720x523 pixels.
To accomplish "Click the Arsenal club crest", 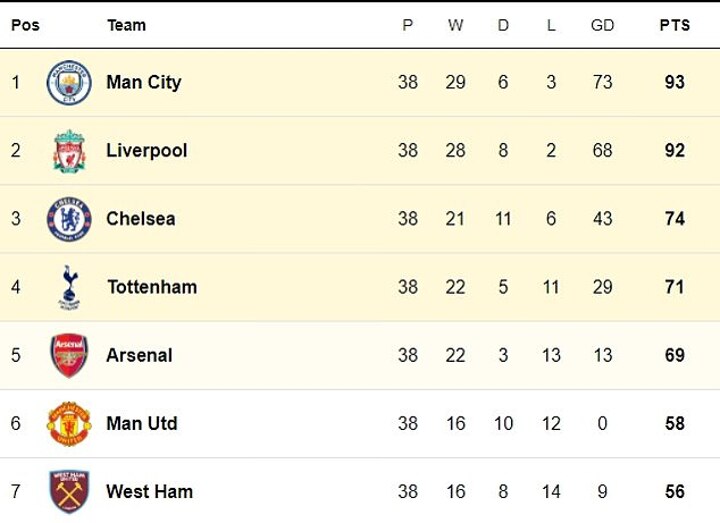I will click(x=69, y=355).
